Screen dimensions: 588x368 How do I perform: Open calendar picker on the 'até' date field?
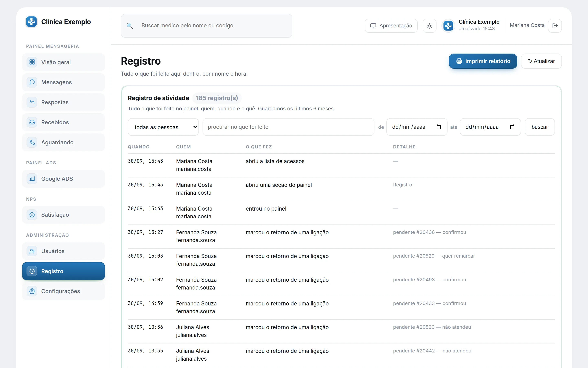coord(512,127)
